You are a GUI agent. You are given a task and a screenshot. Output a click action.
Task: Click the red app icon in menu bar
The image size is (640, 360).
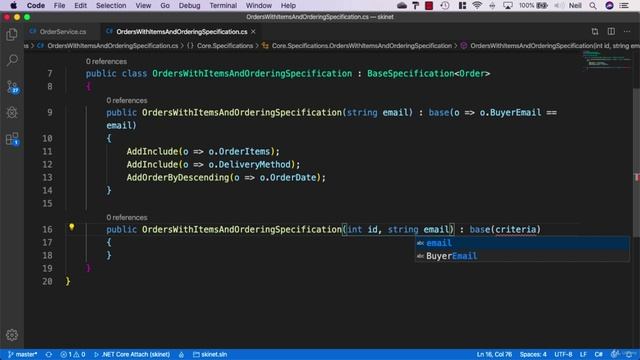(429, 5)
